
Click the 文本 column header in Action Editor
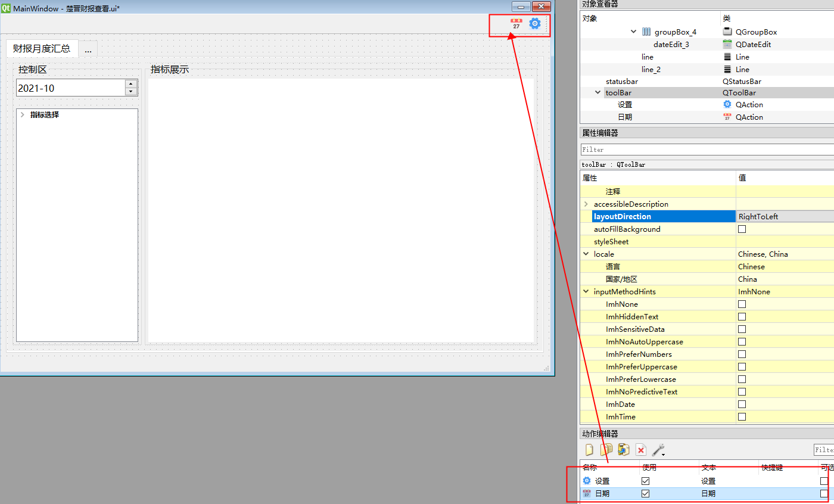click(x=729, y=468)
